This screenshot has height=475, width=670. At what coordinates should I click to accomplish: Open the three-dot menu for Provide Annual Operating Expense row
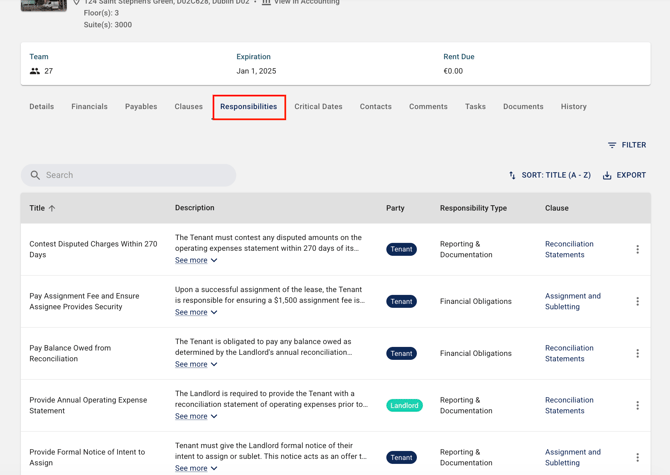[637, 405]
